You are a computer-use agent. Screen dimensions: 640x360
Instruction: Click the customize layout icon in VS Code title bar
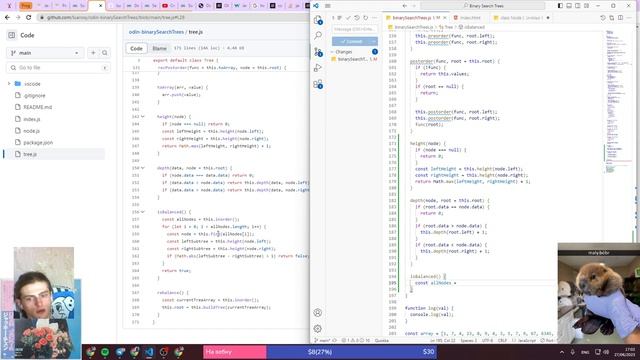pos(587,6)
